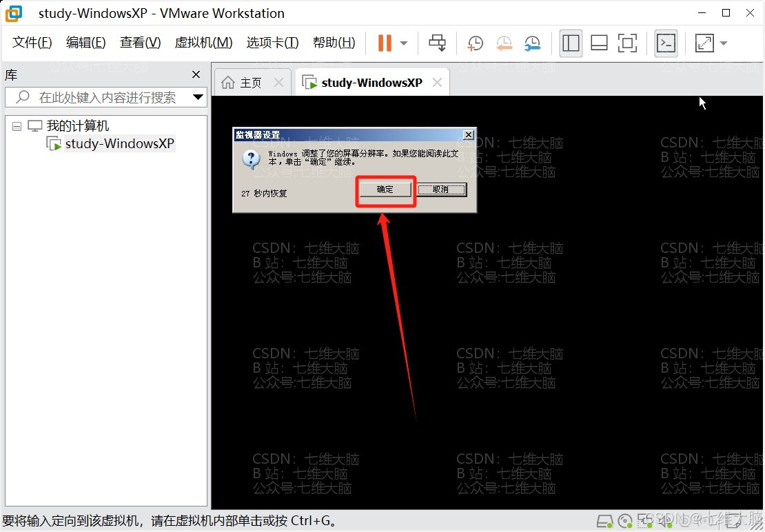Image resolution: width=765 pixels, height=532 pixels.
Task: Click the computer icon beside 我的计算机
Action: coord(34,126)
